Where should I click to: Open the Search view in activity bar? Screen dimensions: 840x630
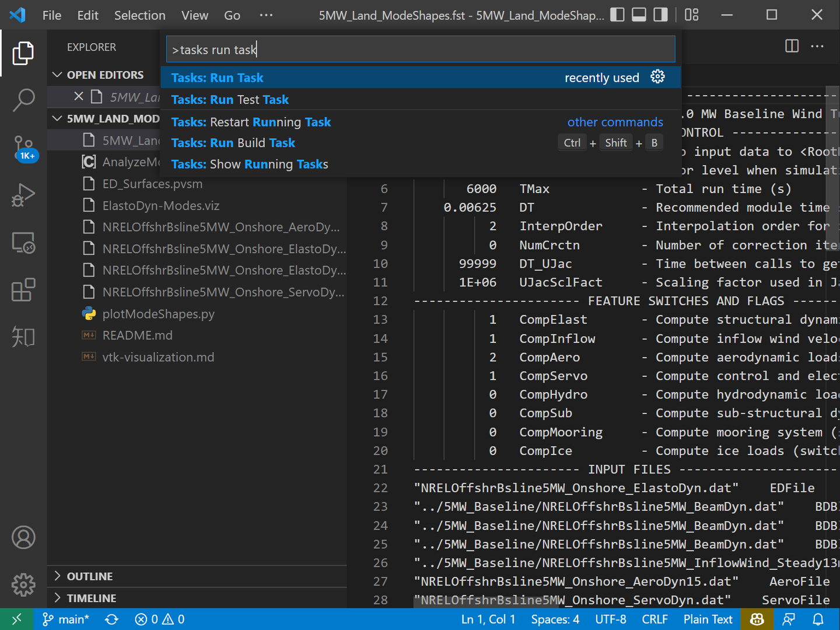(23, 100)
